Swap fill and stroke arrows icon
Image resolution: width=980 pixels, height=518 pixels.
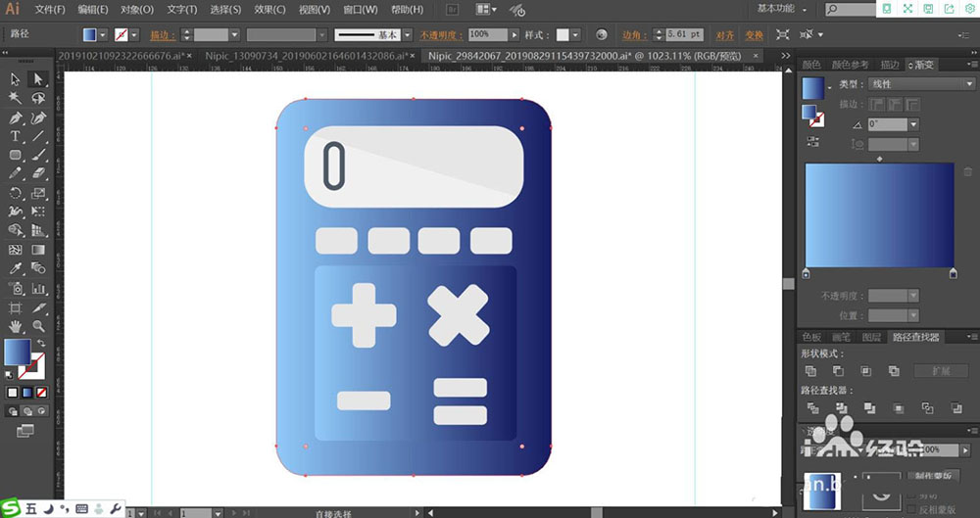tap(40, 344)
